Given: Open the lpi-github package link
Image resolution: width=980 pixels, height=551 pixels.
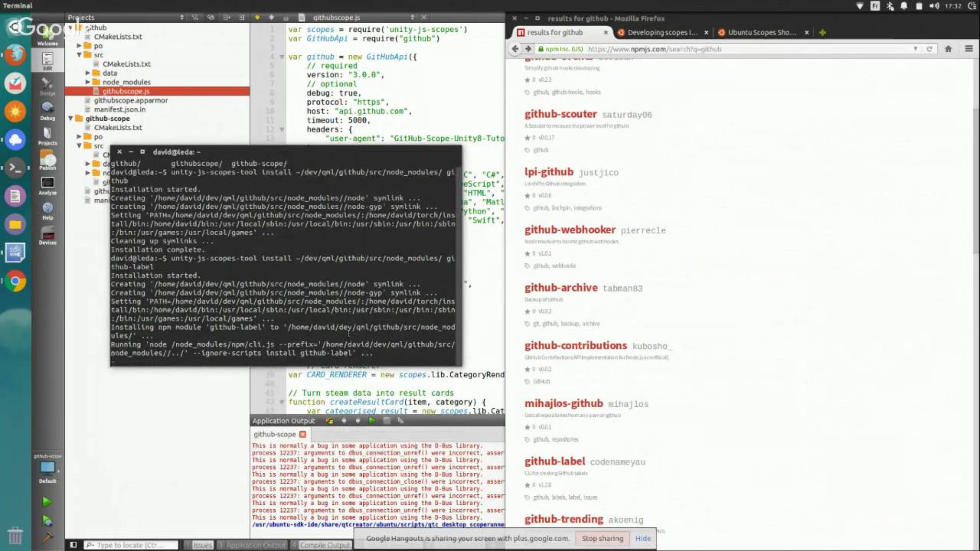Looking at the screenshot, I should [x=549, y=172].
